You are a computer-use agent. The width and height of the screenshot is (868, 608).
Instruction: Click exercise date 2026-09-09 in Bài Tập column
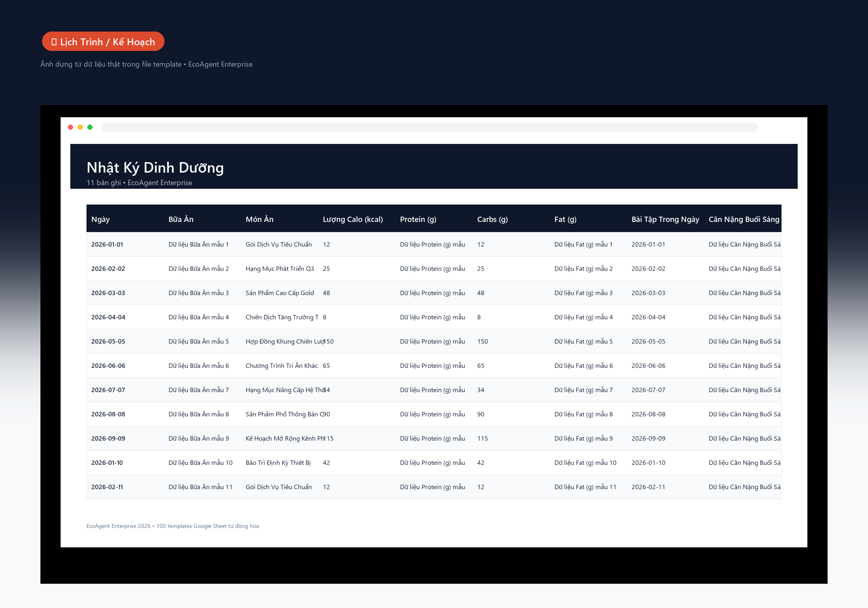649,439
